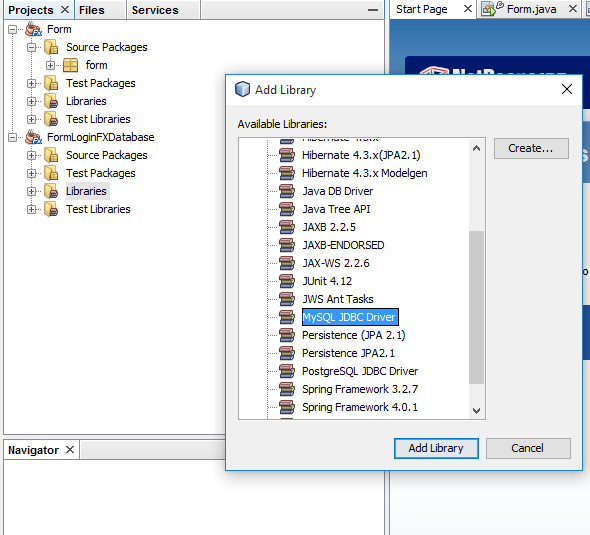Expand Source Packages under FormLoginFXDatabase

(x=32, y=155)
